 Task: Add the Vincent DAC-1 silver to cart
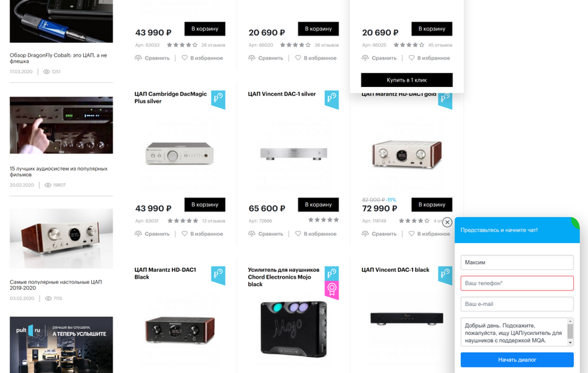tap(318, 204)
